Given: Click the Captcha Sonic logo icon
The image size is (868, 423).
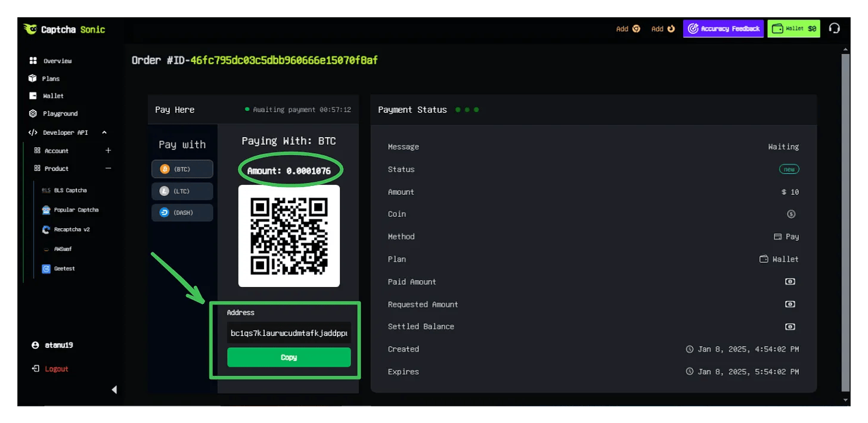Looking at the screenshot, I should coord(30,29).
